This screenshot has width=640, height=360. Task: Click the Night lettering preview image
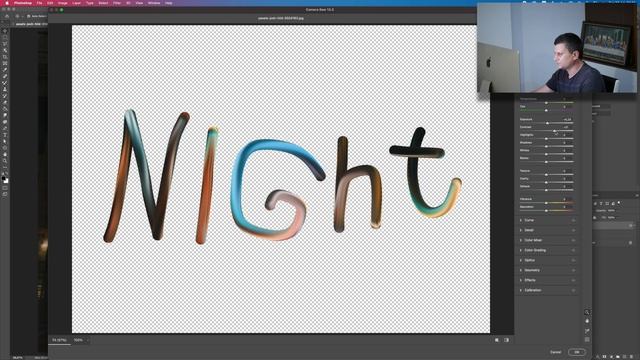pos(281,179)
